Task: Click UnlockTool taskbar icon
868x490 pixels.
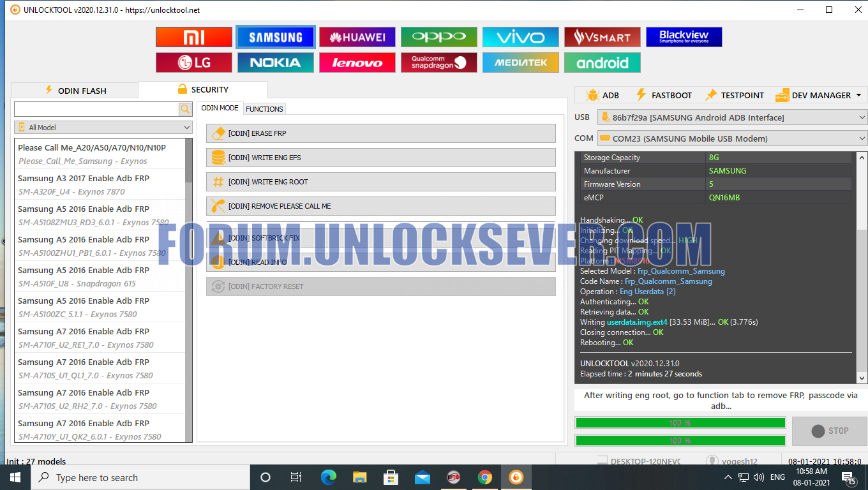Action: click(x=516, y=477)
